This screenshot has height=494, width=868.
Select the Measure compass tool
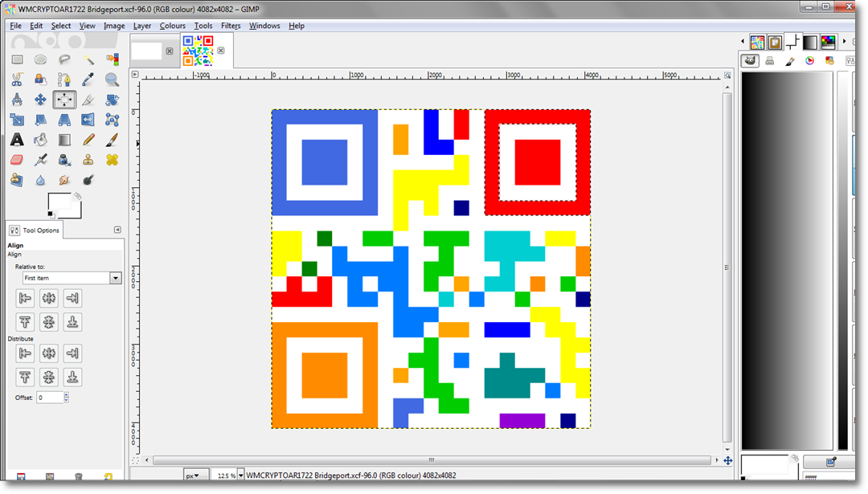coord(17,100)
